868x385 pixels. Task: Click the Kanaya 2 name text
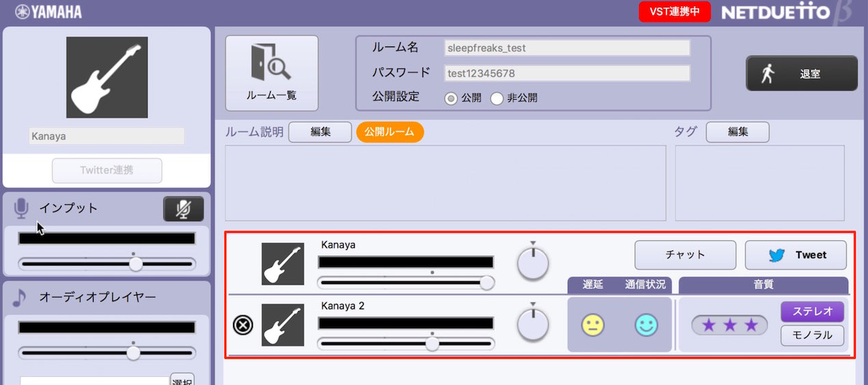point(343,306)
